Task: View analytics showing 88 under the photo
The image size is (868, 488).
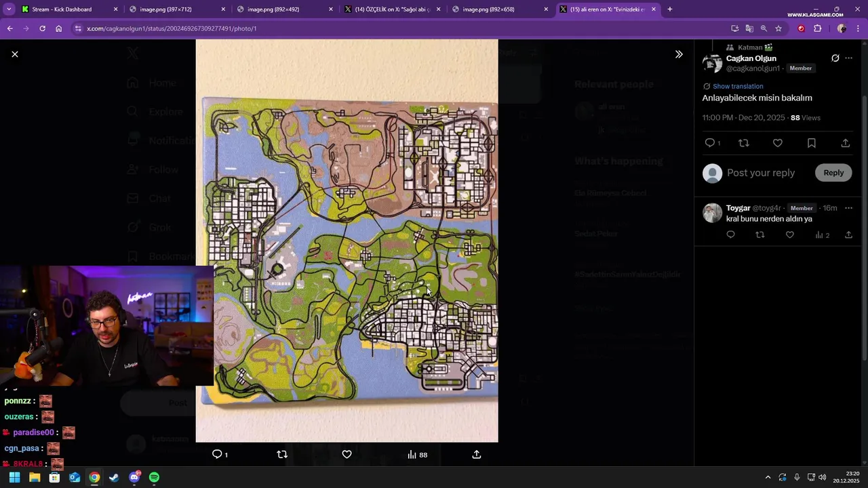Action: click(417, 455)
